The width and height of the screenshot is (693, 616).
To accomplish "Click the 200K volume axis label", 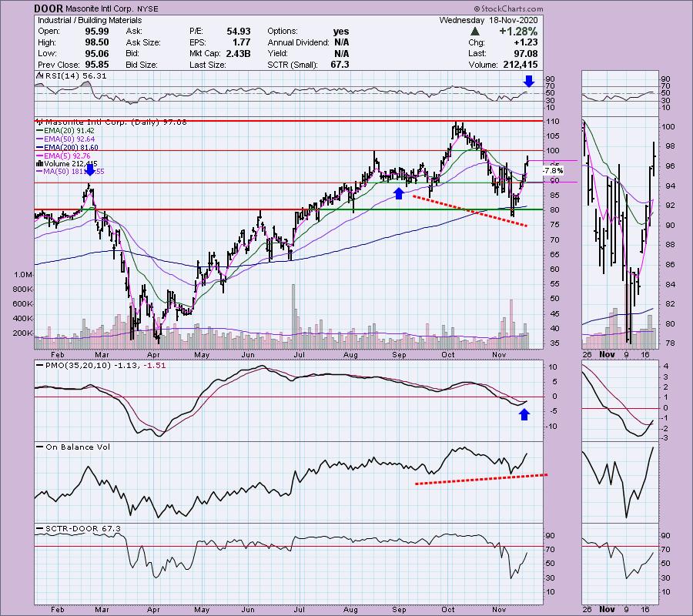I will tap(22, 333).
